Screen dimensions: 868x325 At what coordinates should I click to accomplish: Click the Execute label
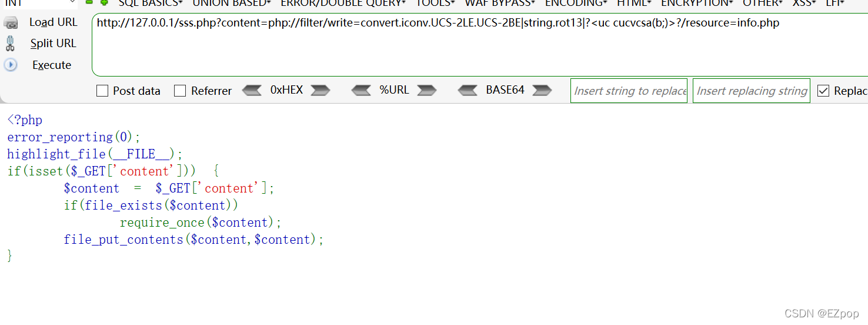52,65
